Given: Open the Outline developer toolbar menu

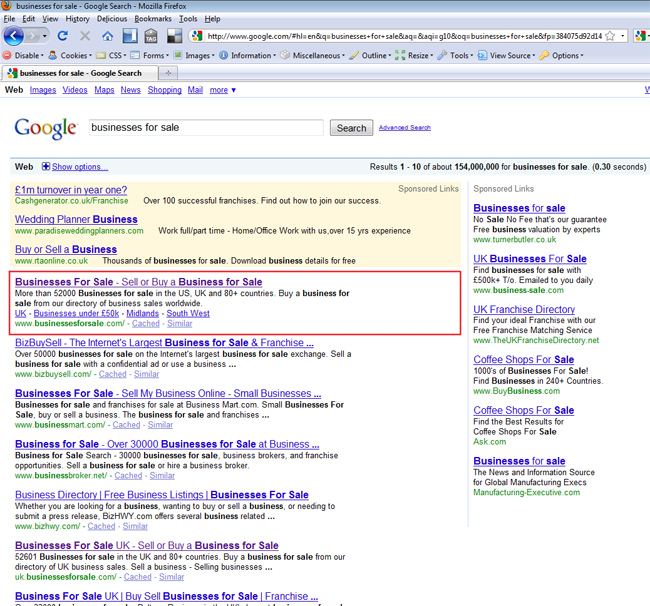Looking at the screenshot, I should (370, 55).
